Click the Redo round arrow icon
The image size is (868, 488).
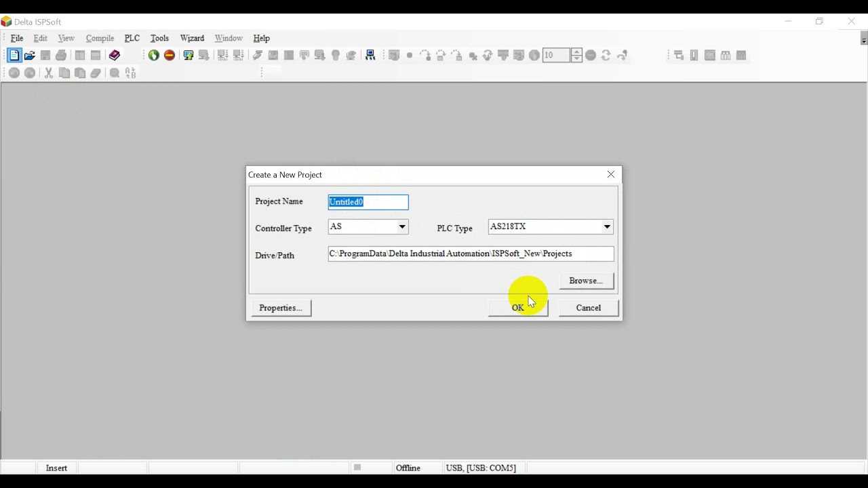[30, 73]
